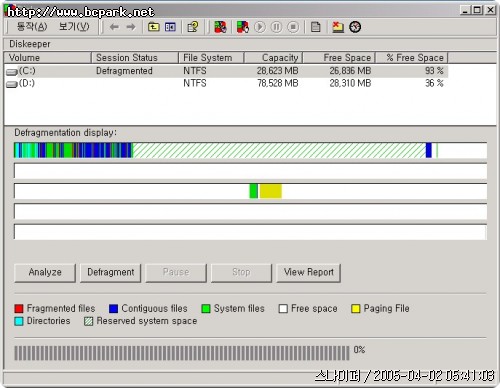This screenshot has height=388, width=500.
Task: Click the greyed pause toolbar icon
Action: click(x=276, y=27)
